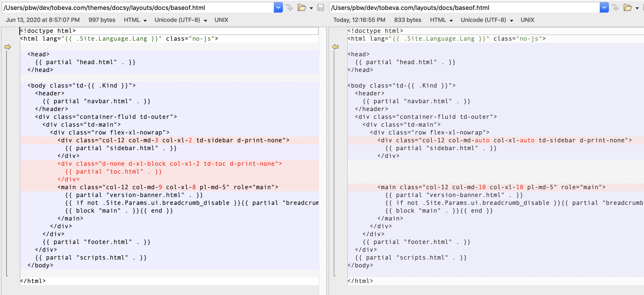Click the left '{{ partial "version-banner.html" . }}' line
This screenshot has width=644, height=295.
click(169, 195)
